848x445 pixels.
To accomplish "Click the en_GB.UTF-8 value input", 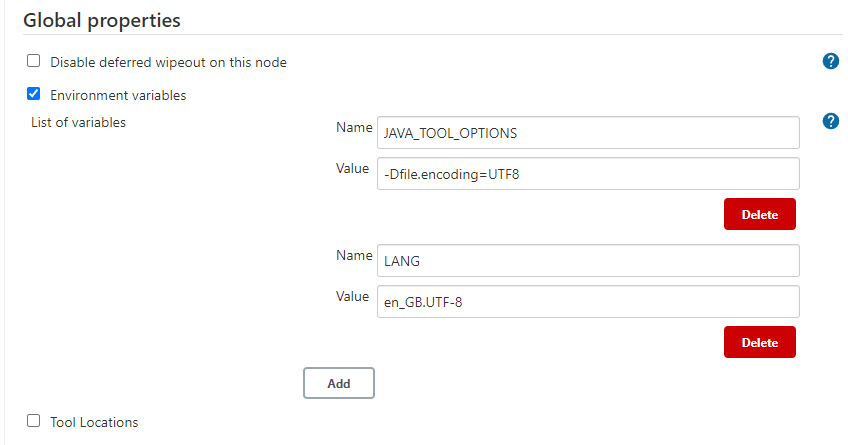I will coord(587,301).
